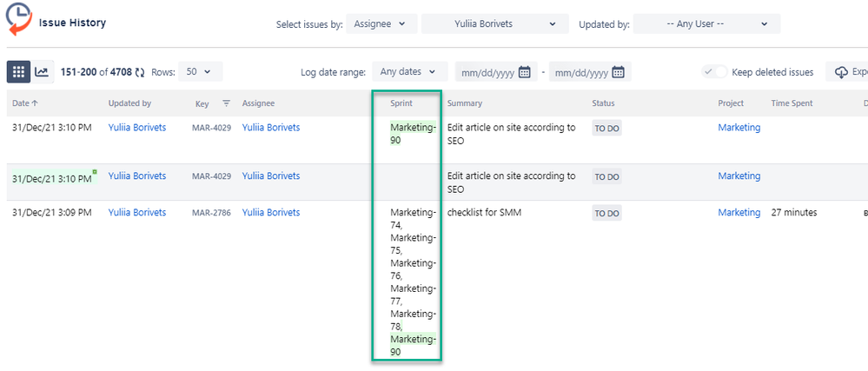Refresh the issue count
The width and height of the screenshot is (868, 371).
pyautogui.click(x=140, y=72)
